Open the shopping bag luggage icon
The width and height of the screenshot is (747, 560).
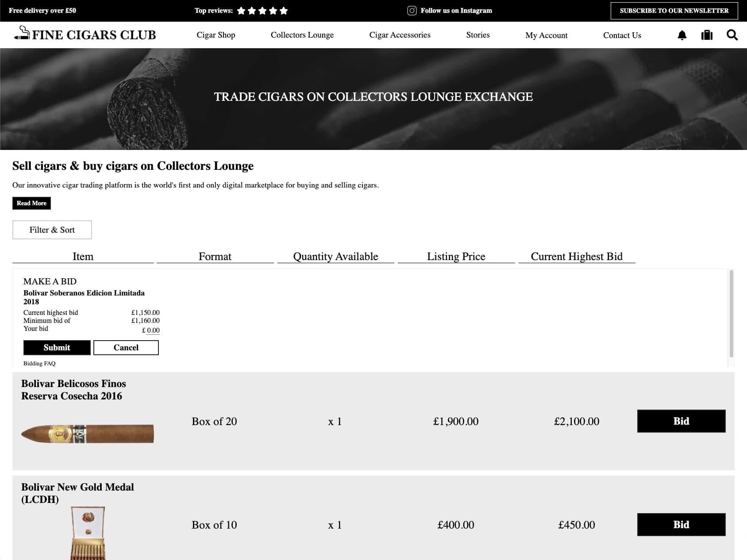(x=707, y=35)
